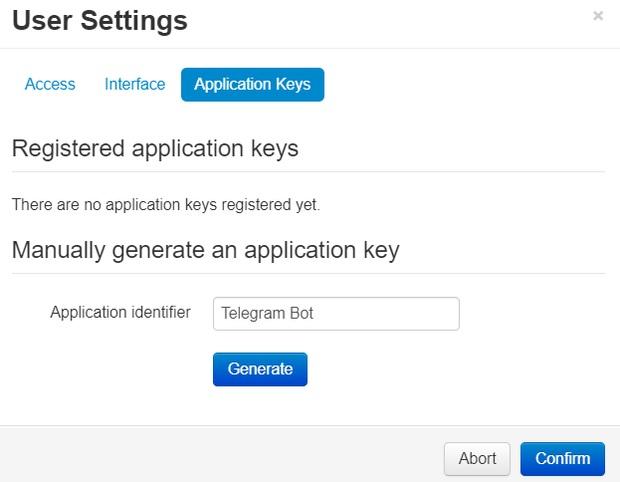Go to Access settings tab
The width and height of the screenshot is (620, 482).
[50, 85]
